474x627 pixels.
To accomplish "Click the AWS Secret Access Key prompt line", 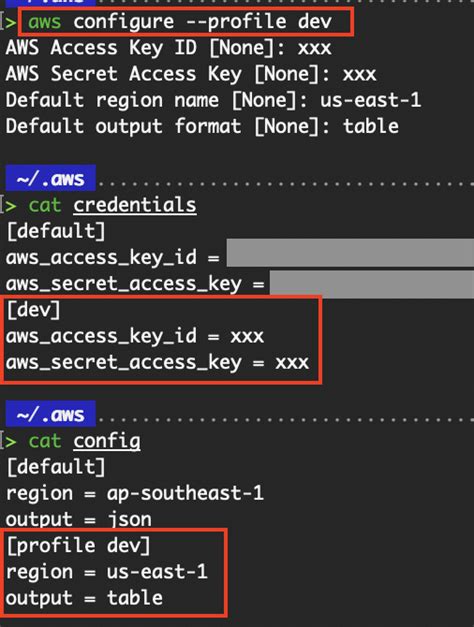I will tap(191, 74).
